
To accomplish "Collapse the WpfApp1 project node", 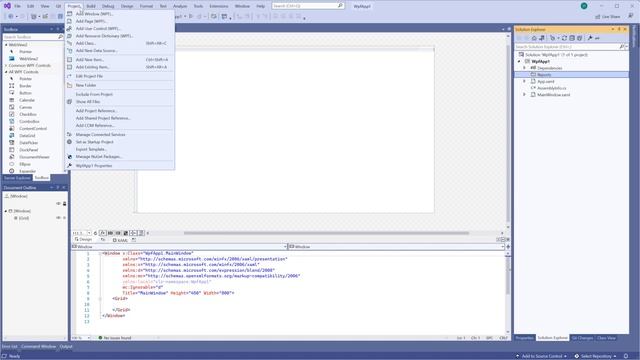I will [x=519, y=61].
